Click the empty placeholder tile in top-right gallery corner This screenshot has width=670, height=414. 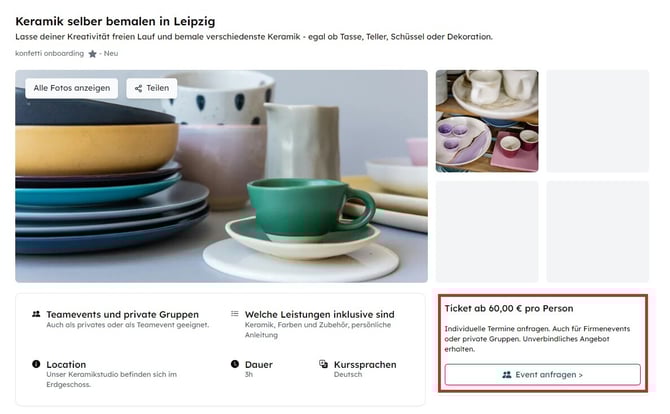coord(597,121)
